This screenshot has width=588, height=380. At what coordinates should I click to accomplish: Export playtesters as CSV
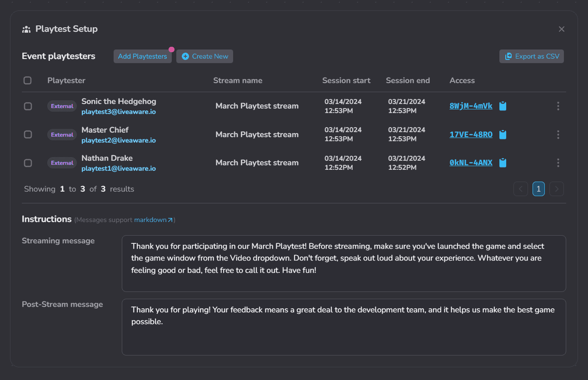[532, 56]
